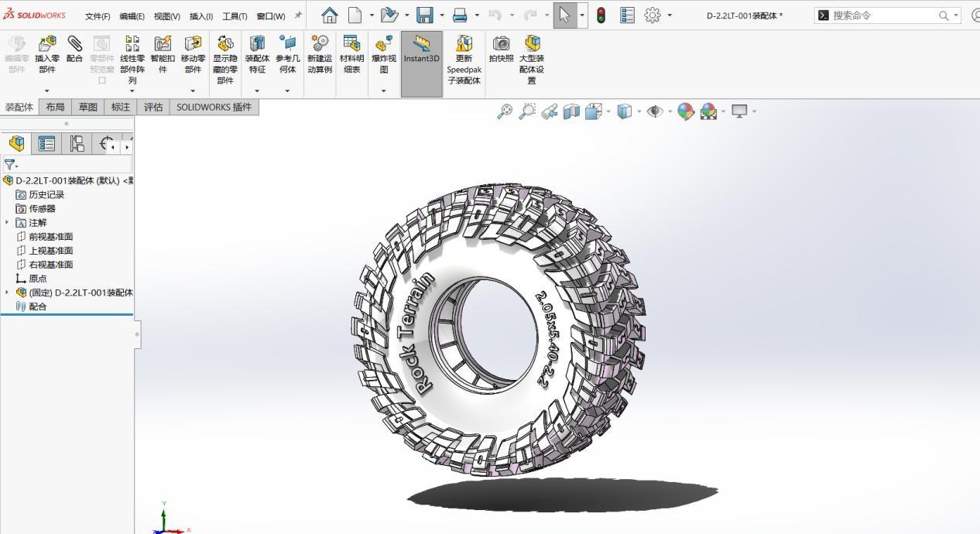Screen dimensions: 980x534
Task: Open the 插入(I) menu
Action: click(201, 16)
